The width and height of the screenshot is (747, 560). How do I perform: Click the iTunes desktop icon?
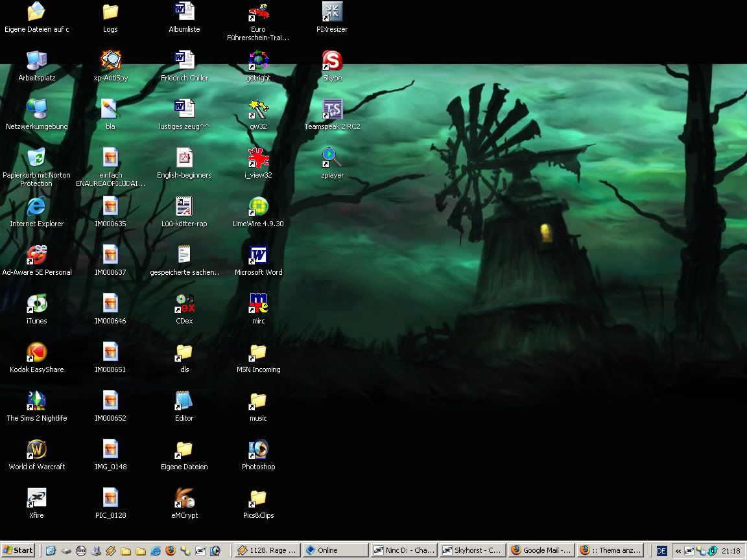coord(37,304)
